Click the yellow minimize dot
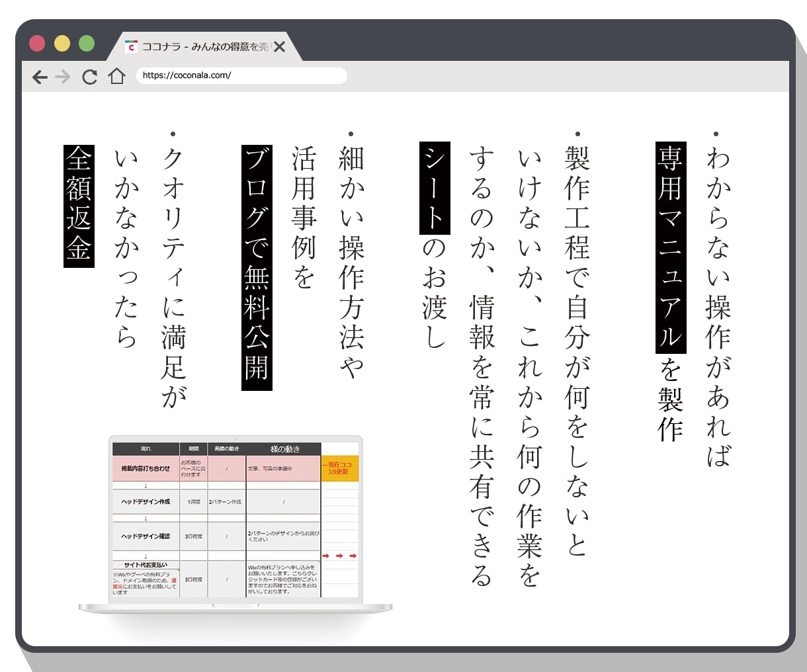This screenshot has height=672, width=807. pos(62,44)
